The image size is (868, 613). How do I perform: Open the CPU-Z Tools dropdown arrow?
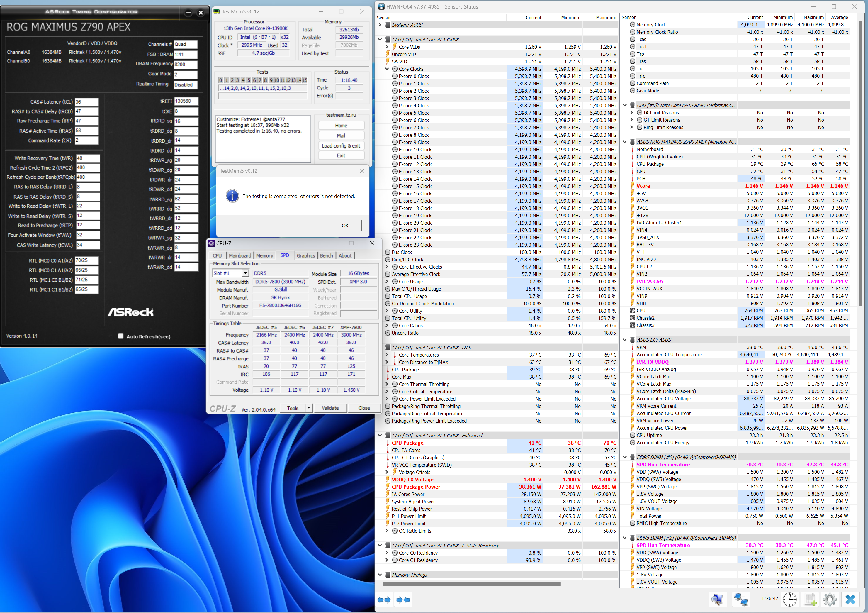[309, 408]
